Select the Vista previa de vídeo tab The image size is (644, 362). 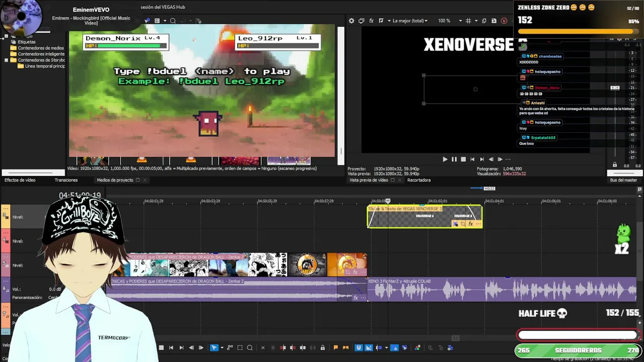point(369,180)
